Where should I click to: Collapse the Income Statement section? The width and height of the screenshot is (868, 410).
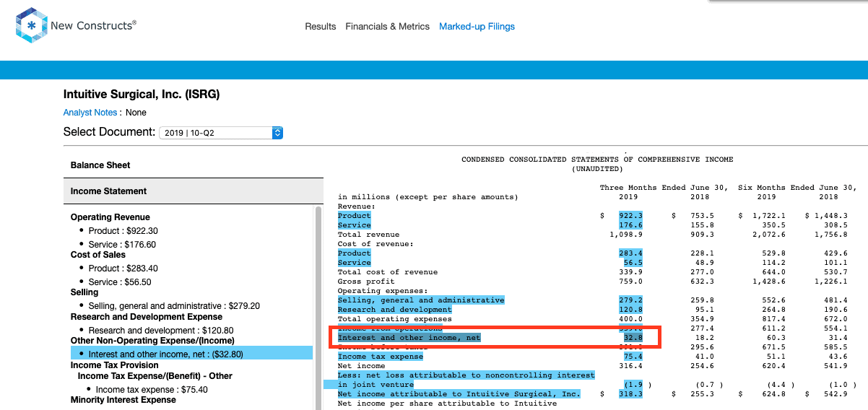[x=194, y=191]
